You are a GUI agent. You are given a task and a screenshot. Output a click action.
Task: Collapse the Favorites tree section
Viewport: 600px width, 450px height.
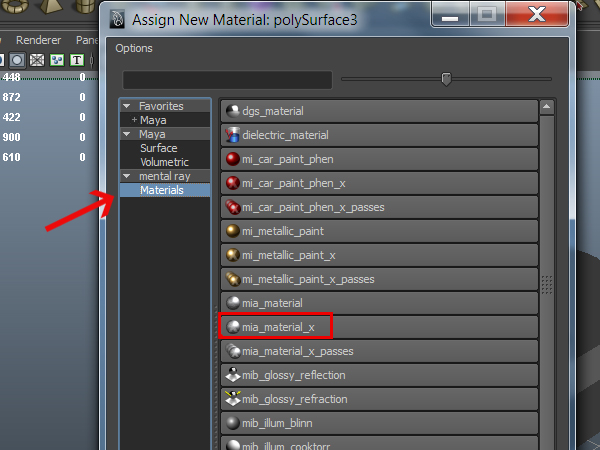[127, 106]
